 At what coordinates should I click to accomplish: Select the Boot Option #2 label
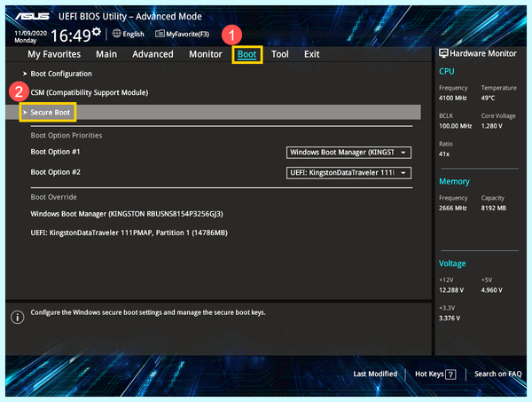pos(56,172)
